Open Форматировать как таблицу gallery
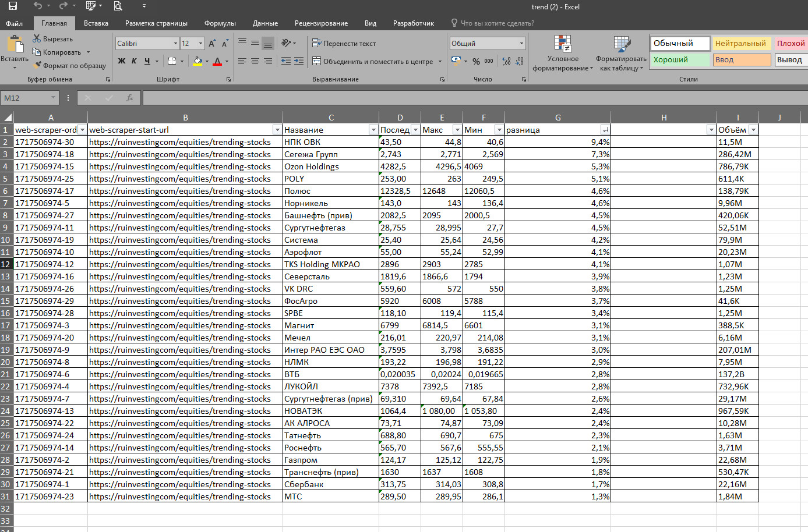The image size is (808, 532). point(621,53)
